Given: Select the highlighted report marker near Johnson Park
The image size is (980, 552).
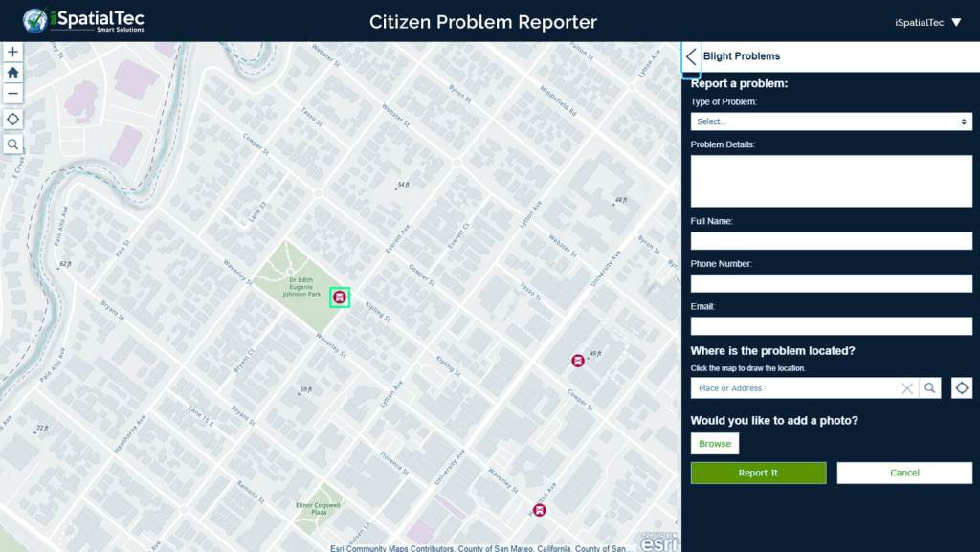Looking at the screenshot, I should coord(339,298).
